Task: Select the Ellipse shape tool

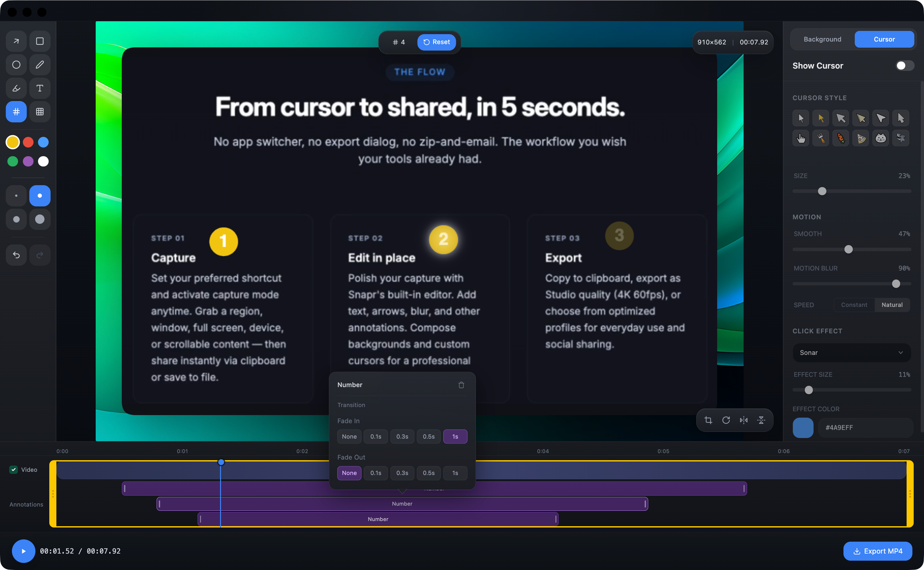Action: coord(16,65)
